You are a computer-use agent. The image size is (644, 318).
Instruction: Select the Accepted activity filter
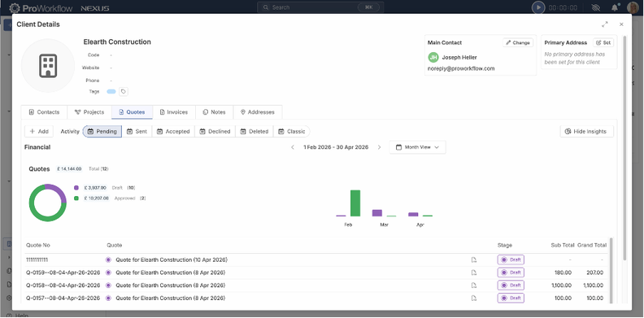tap(173, 132)
